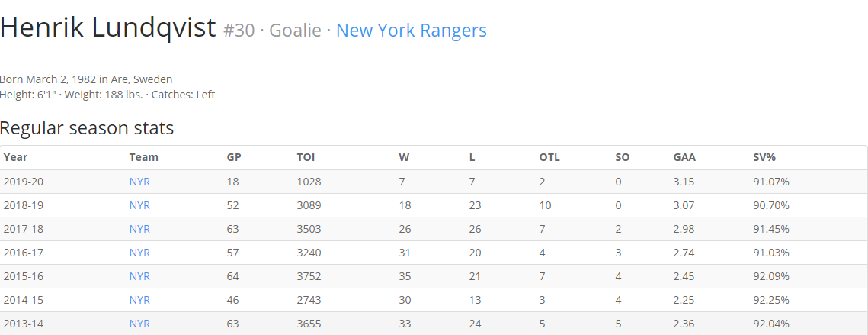The height and width of the screenshot is (335, 868).
Task: Click the GAA column header
Action: click(x=684, y=157)
